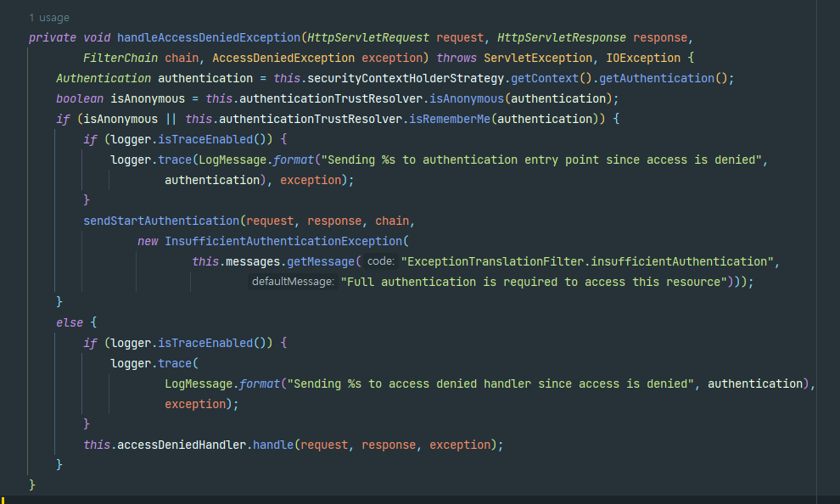Image resolution: width=840 pixels, height=504 pixels.
Task: Click the "boolean" keyword
Action: (x=80, y=99)
